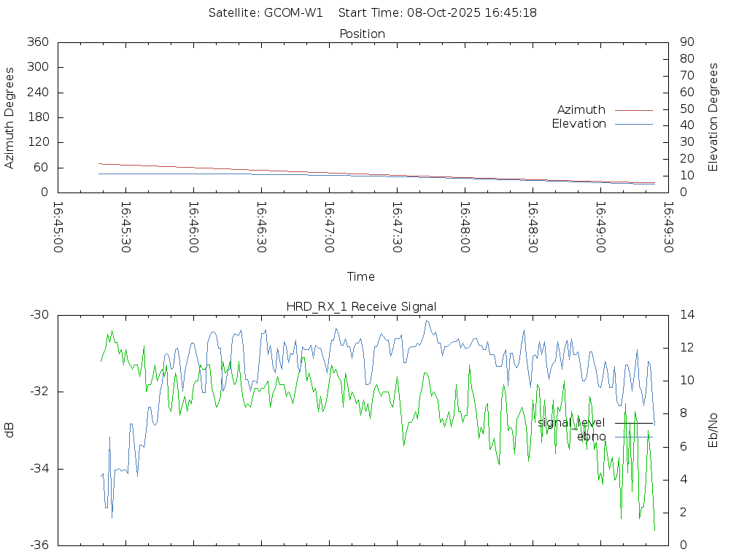Click the dB axis label
This screenshot has height=560, width=747.
(x=10, y=430)
